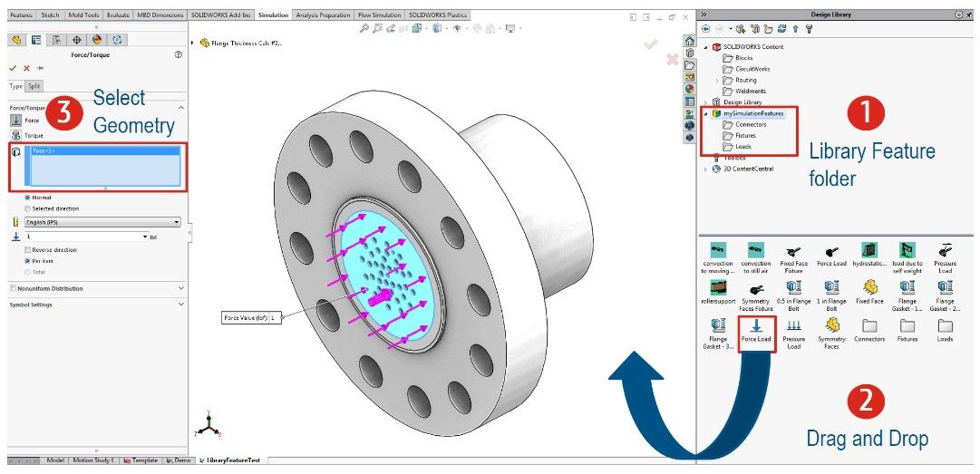Open the ConfigurationManager tab icon

click(56, 40)
